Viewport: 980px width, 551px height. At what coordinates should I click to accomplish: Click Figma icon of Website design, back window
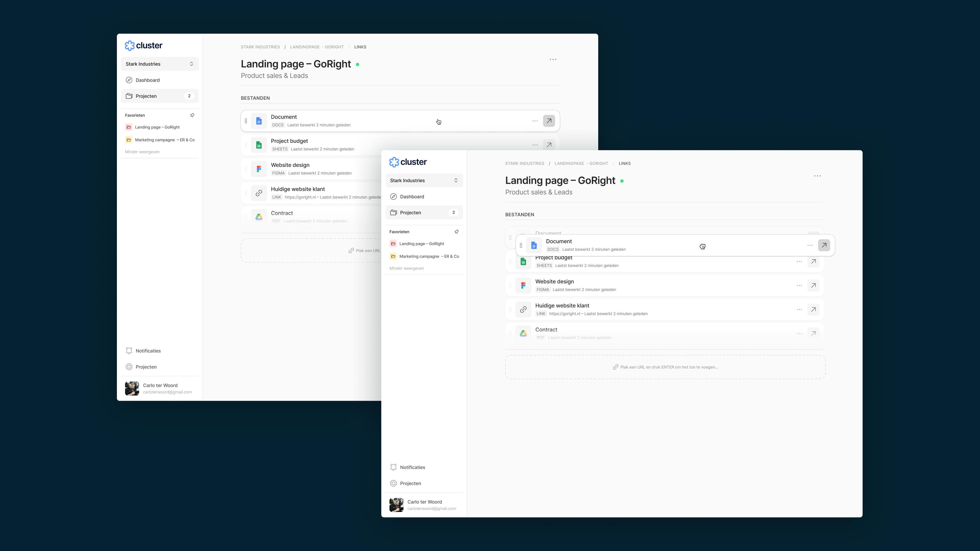[259, 169]
